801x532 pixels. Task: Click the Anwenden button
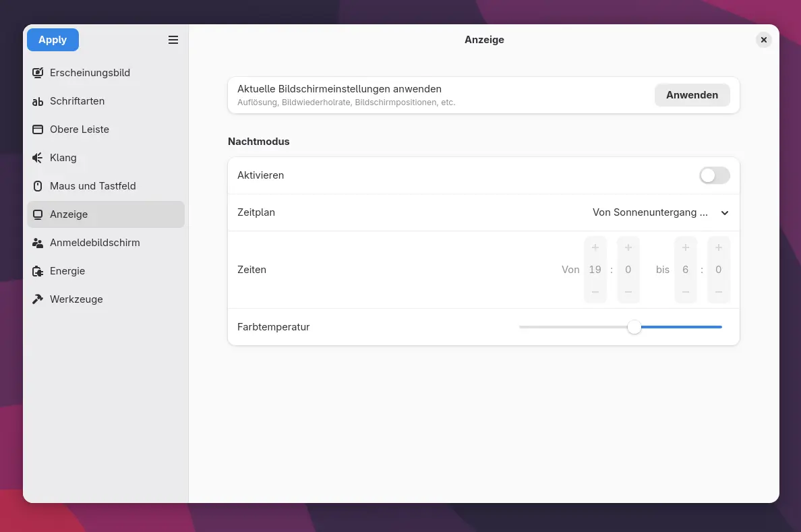tap(692, 95)
